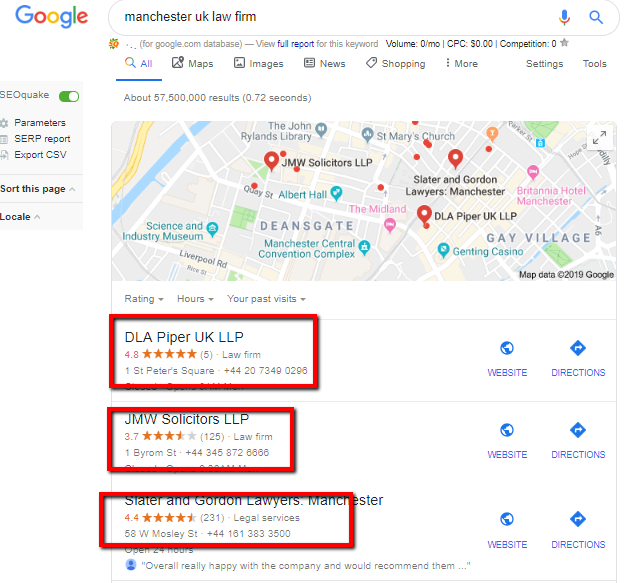Click the blue magnifier search icon

pos(596,17)
